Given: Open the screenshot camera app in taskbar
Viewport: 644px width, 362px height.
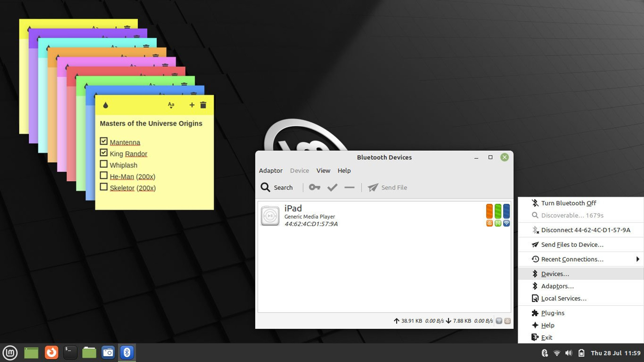Looking at the screenshot, I should tap(108, 353).
